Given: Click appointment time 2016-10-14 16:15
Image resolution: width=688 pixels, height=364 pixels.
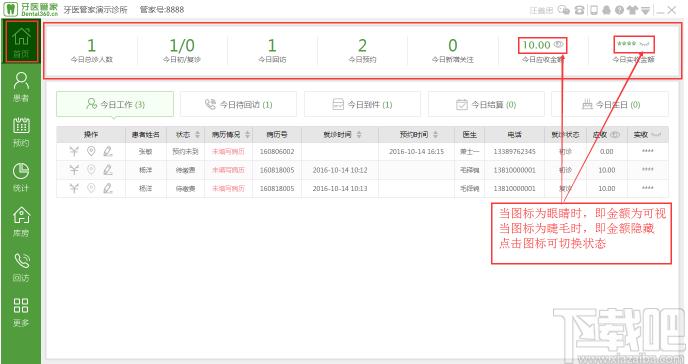Looking at the screenshot, I should pos(416,151).
